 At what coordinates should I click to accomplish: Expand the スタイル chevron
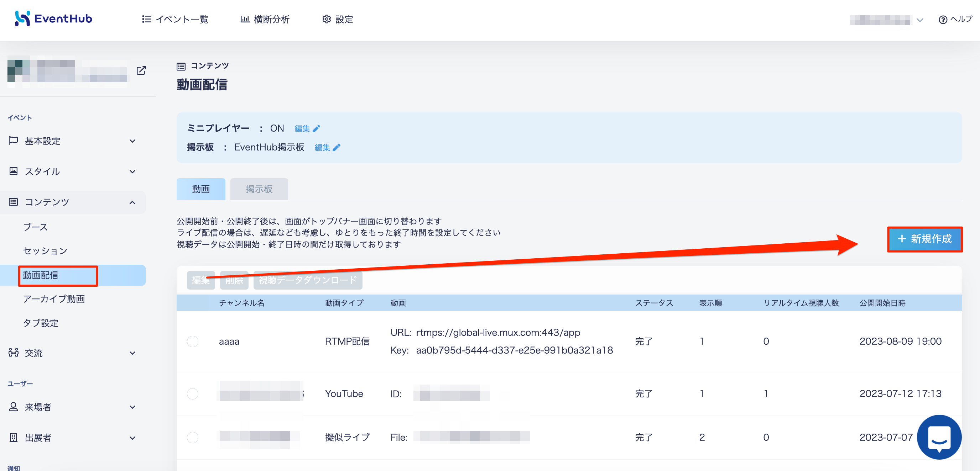[132, 171]
